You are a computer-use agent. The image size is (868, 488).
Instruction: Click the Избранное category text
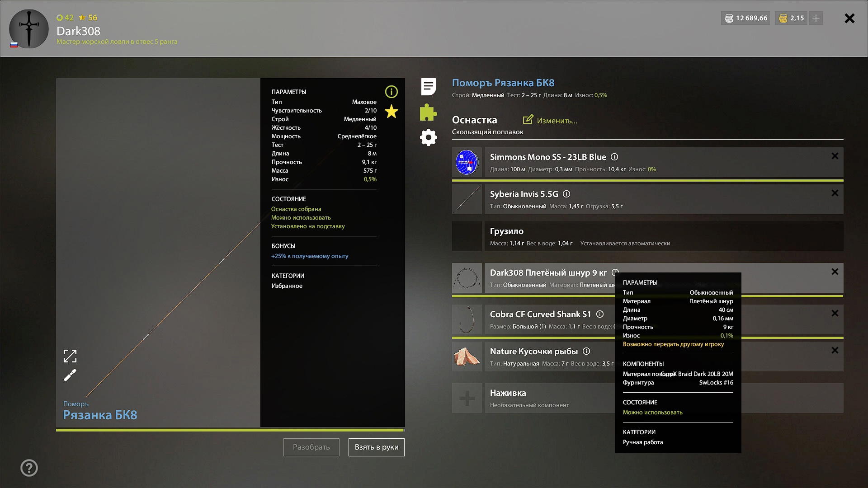click(287, 286)
